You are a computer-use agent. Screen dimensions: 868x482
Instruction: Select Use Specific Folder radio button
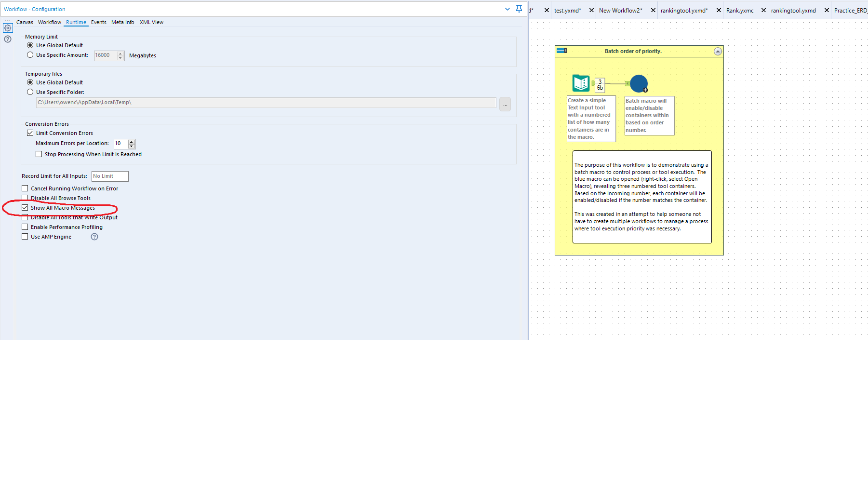click(30, 92)
